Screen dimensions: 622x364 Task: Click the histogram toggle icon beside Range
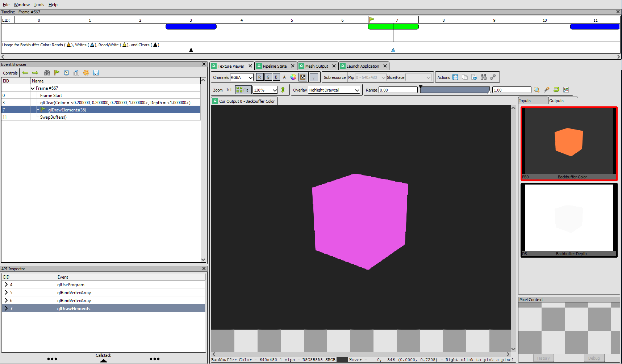[x=566, y=90]
